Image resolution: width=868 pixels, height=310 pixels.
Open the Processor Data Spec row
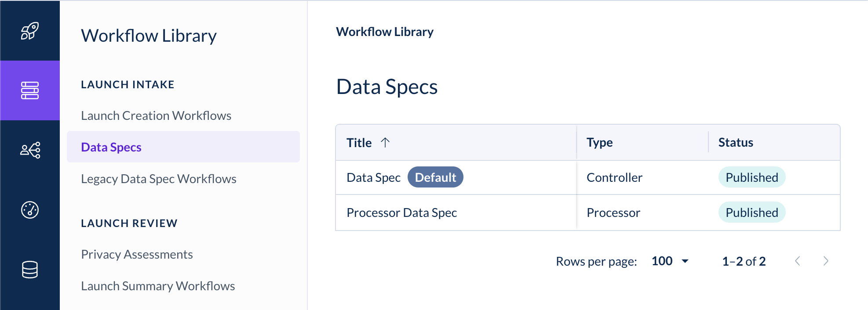(x=401, y=213)
